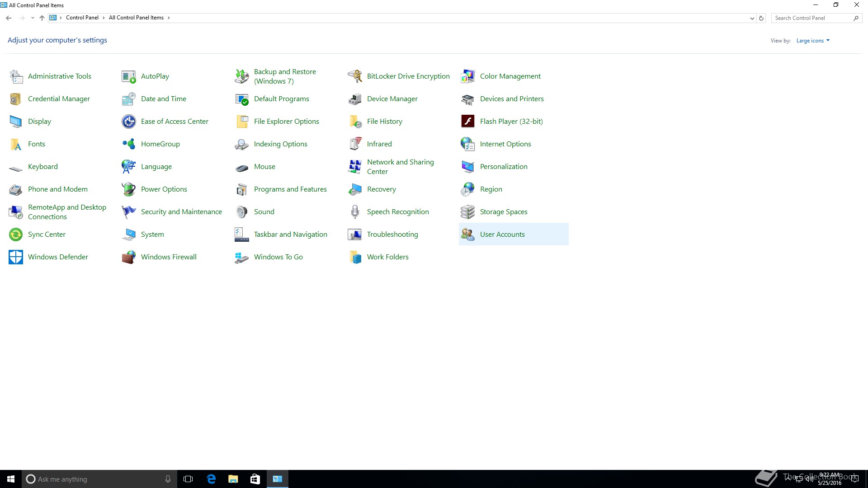Open the System link
The height and width of the screenshot is (488, 868).
152,235
